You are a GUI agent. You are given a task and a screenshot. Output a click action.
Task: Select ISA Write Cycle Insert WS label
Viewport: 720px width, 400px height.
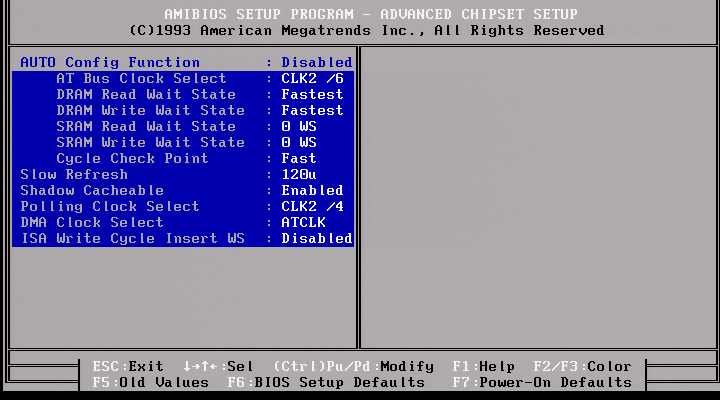(133, 238)
